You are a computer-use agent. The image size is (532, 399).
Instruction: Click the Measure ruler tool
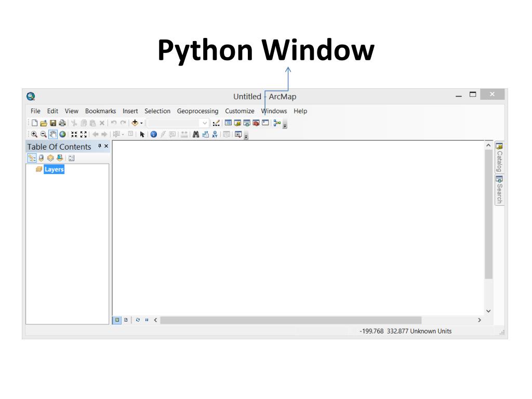click(184, 135)
